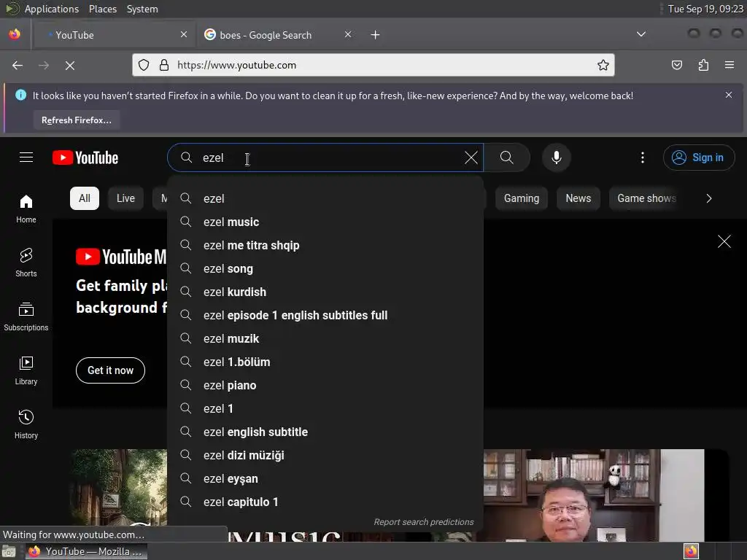This screenshot has width=747, height=560.
Task: Select the Gaming category chip
Action: [522, 198]
